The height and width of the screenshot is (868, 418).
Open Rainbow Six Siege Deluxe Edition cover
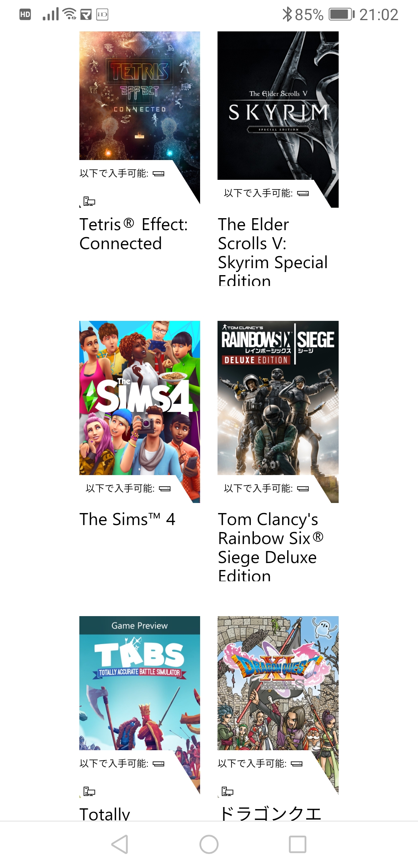[278, 398]
